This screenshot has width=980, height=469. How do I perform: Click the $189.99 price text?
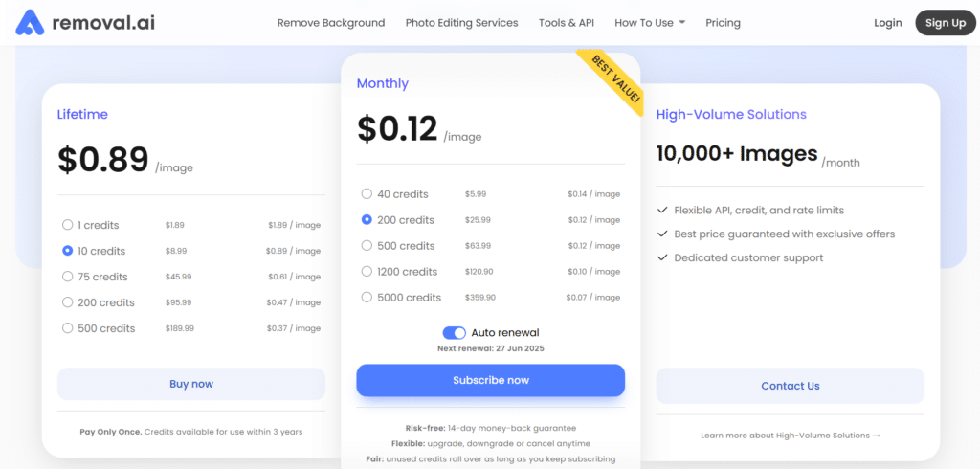[x=179, y=328]
